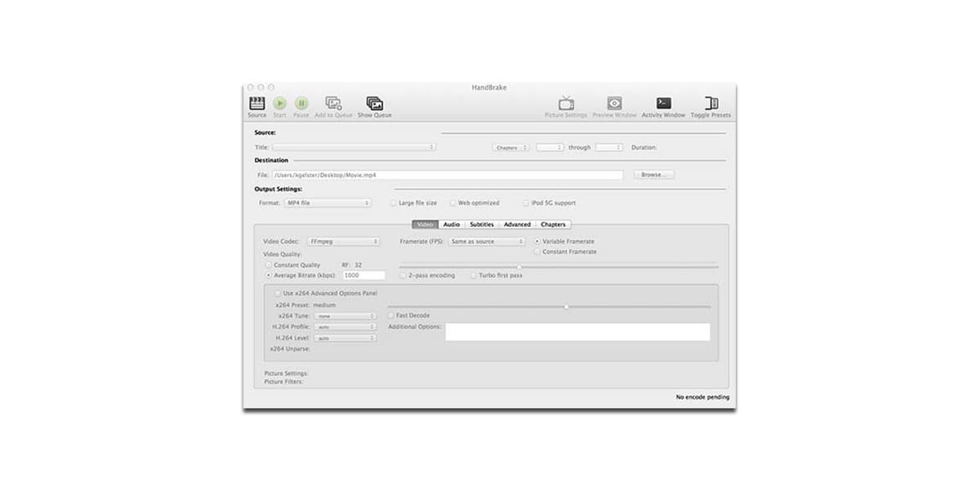Select Constant Quality radio option
Screen dimensions: 980x490
pos(269,265)
